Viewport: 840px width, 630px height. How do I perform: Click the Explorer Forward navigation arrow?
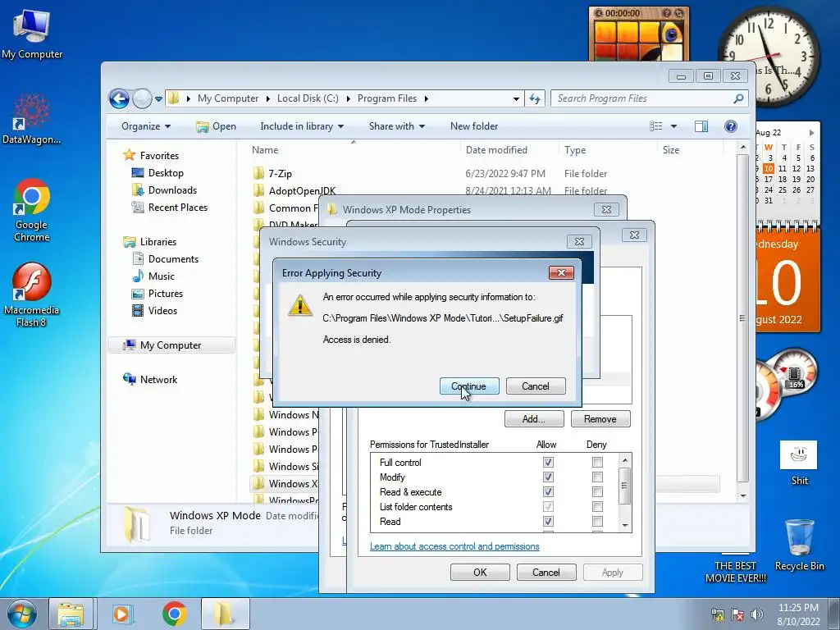(x=142, y=98)
